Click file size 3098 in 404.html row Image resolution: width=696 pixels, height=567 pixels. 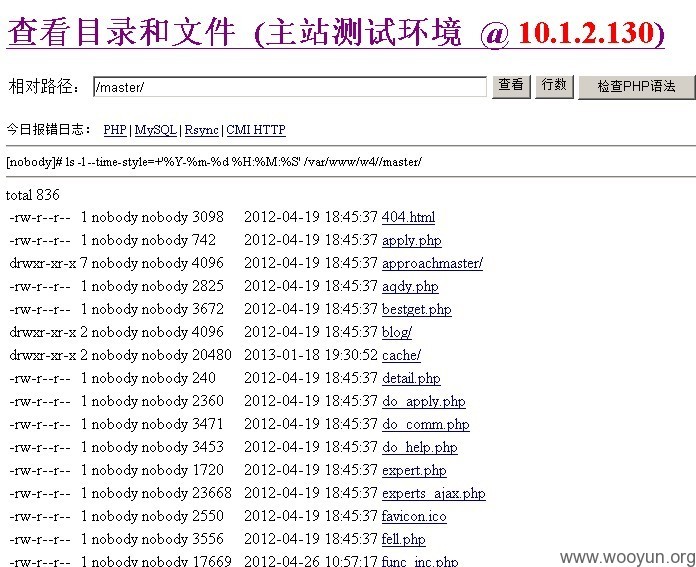tap(208, 217)
